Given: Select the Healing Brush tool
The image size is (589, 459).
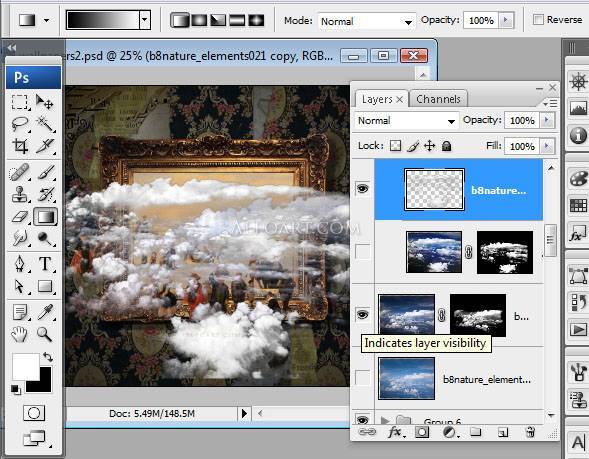Looking at the screenshot, I should pos(20,172).
